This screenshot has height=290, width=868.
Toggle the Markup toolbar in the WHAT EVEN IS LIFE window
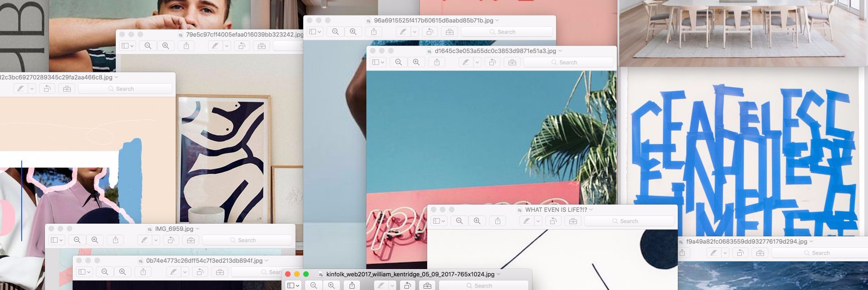573,221
